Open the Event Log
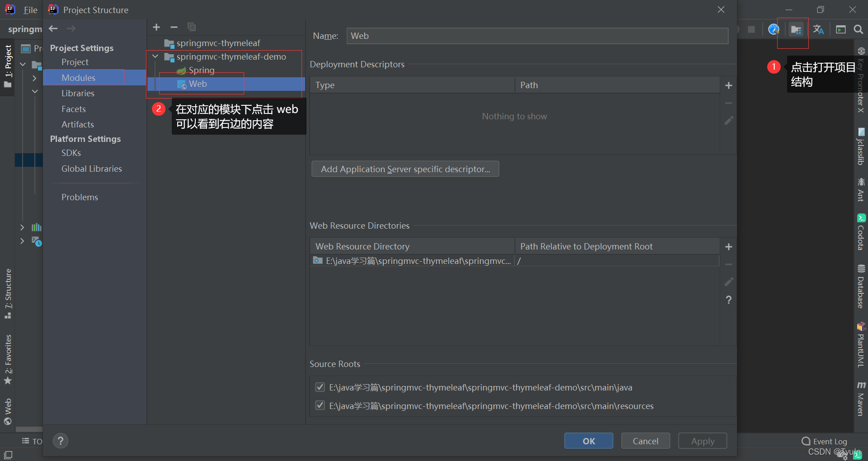 click(825, 441)
